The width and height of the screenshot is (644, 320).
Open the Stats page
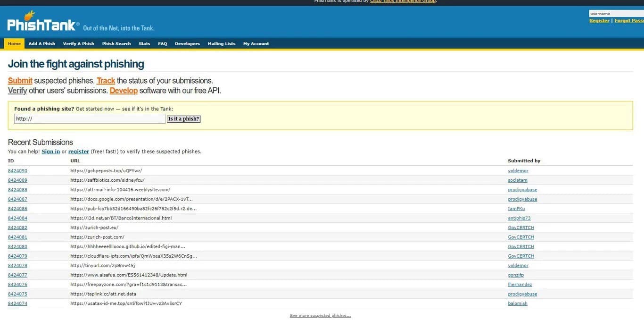click(x=144, y=43)
